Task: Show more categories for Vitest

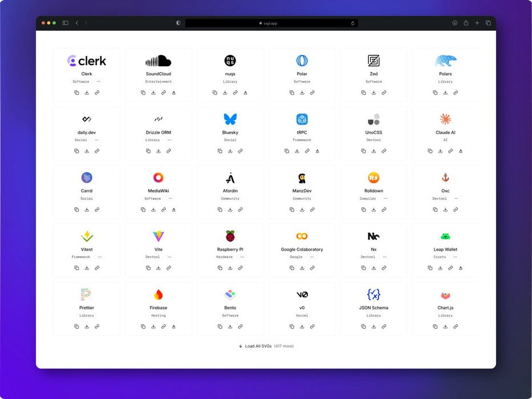Action: point(100,257)
